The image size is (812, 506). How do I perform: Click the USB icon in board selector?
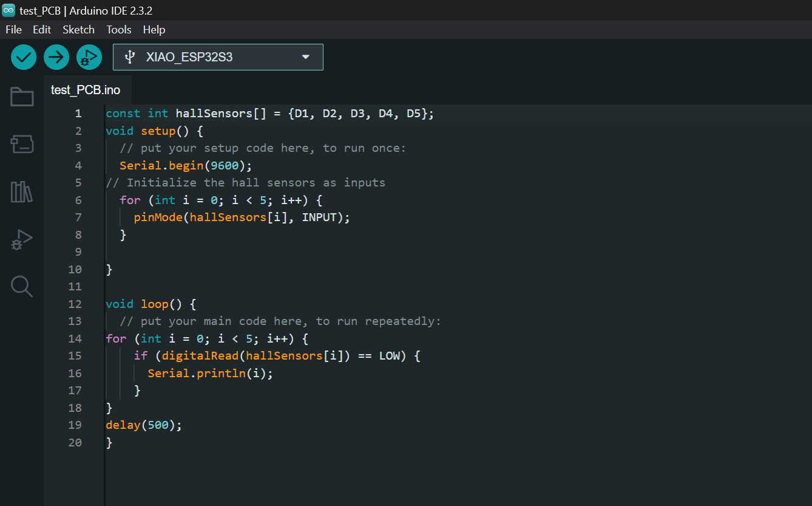pyautogui.click(x=129, y=57)
